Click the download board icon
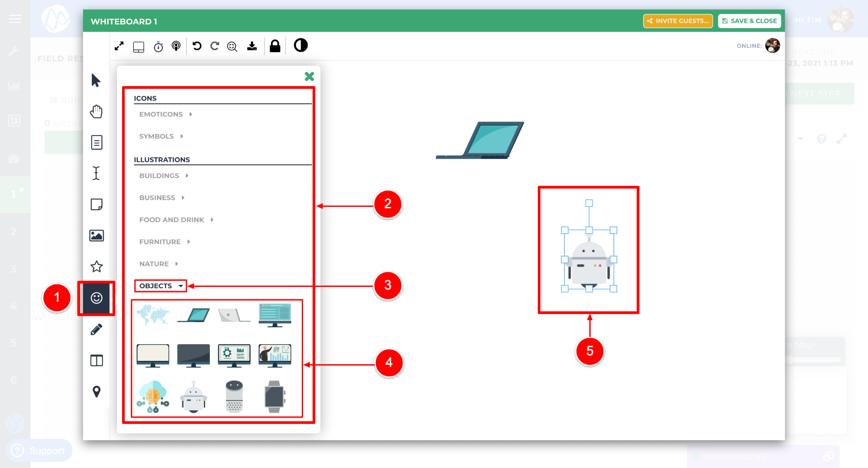The width and height of the screenshot is (868, 468). 252,46
